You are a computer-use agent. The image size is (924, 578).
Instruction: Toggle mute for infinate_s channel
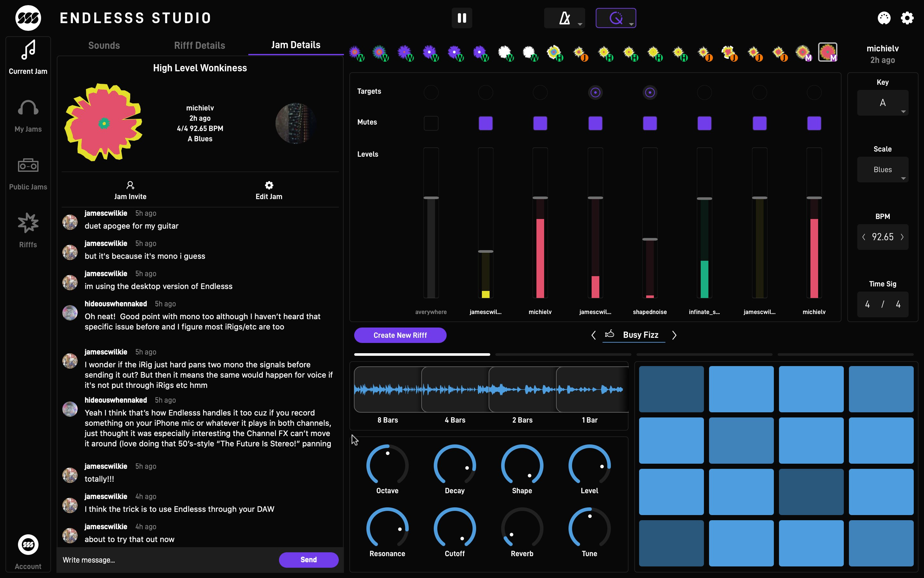coord(705,124)
